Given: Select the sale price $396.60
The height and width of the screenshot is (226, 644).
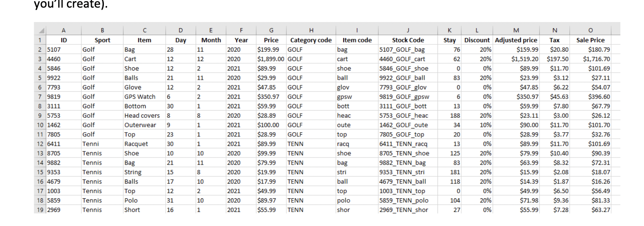Looking at the screenshot, I should (x=590, y=97).
